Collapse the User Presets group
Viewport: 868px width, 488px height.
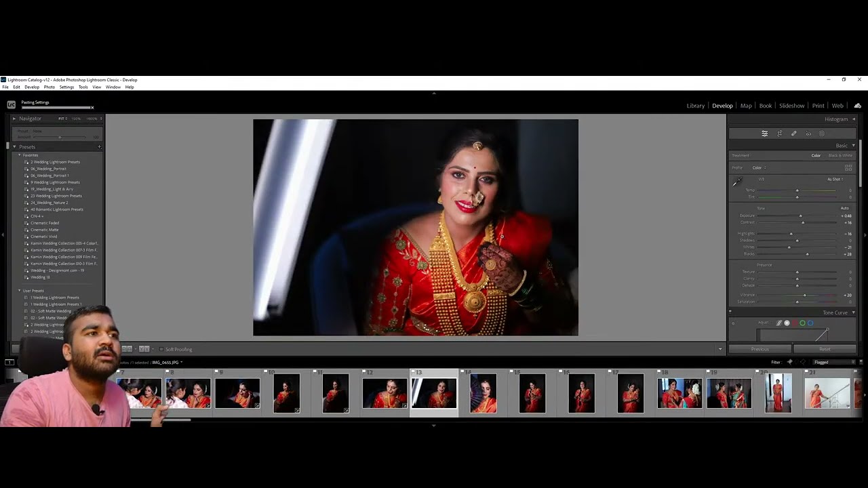coord(20,291)
